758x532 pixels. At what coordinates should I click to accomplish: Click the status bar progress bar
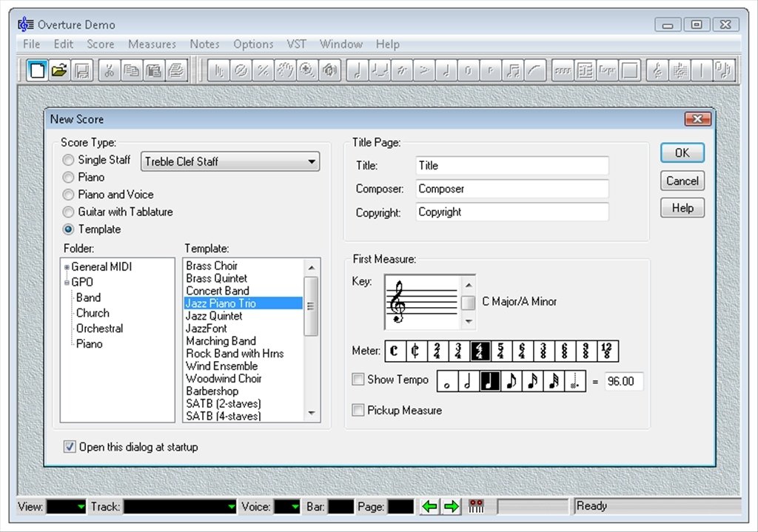pyautogui.click(x=533, y=506)
